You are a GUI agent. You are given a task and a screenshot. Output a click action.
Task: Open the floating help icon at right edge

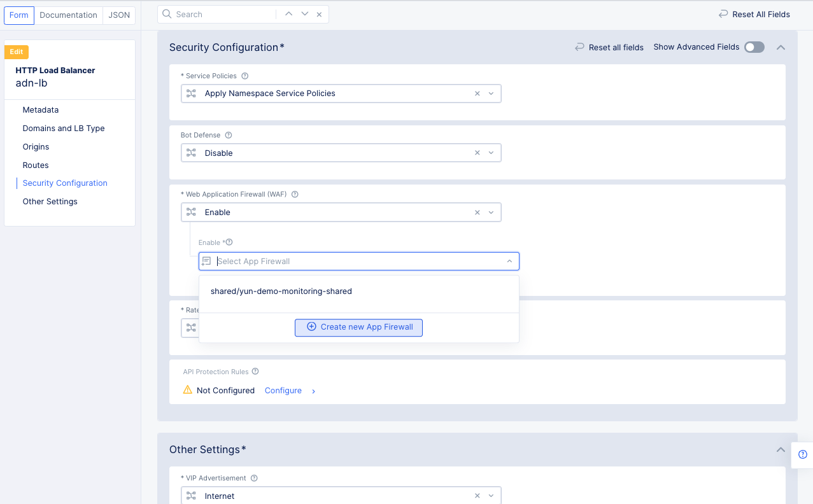pyautogui.click(x=803, y=454)
